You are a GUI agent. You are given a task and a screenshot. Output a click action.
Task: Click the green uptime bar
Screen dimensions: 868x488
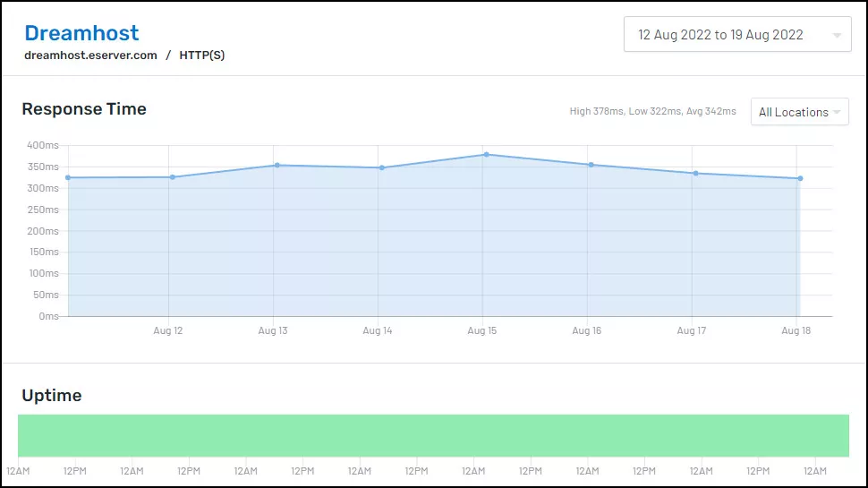(x=433, y=435)
